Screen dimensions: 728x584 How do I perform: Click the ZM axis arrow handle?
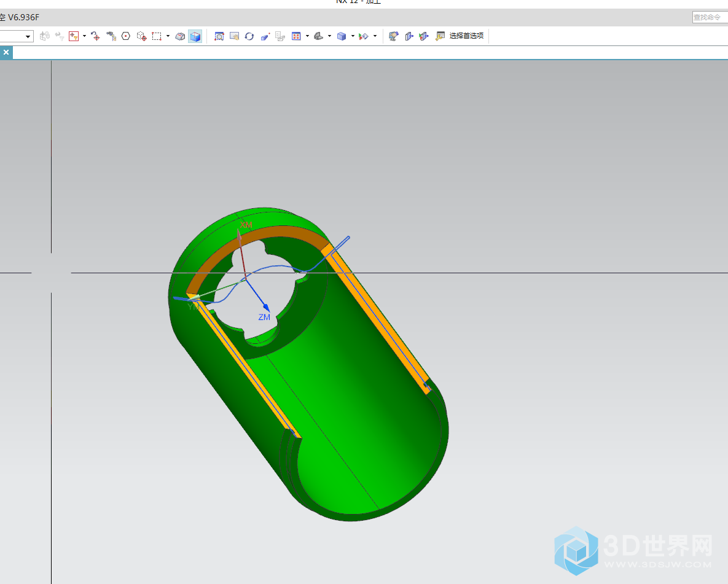click(x=265, y=306)
